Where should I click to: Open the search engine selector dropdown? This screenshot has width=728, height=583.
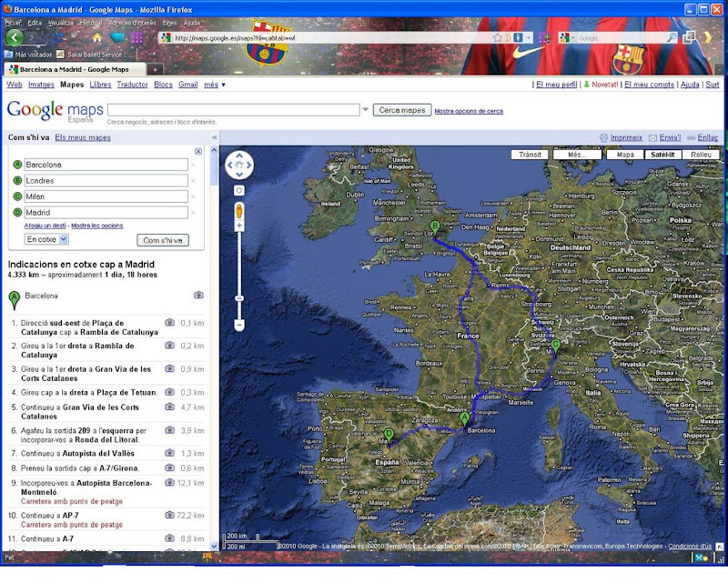coord(567,37)
